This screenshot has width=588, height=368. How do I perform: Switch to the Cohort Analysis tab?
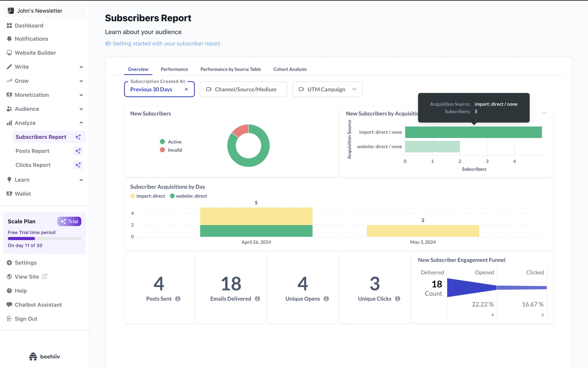coord(290,69)
